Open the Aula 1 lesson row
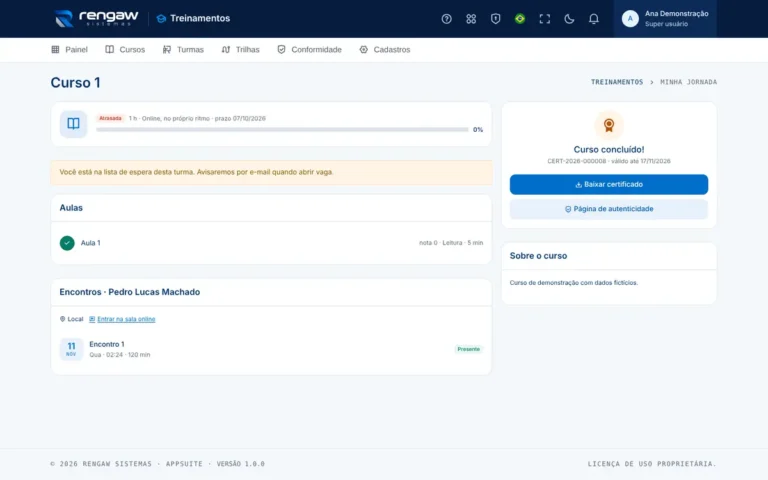 (x=271, y=243)
